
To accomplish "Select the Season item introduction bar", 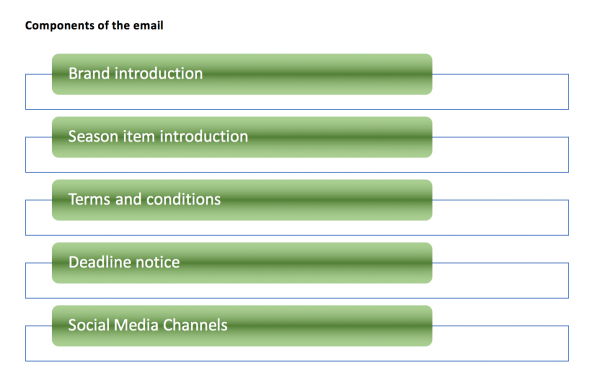I will [242, 137].
